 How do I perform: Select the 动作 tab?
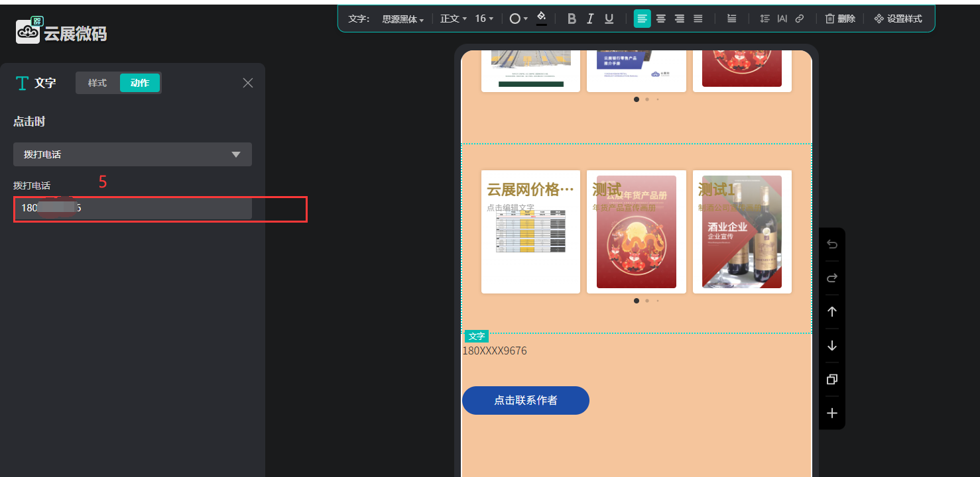(x=140, y=83)
